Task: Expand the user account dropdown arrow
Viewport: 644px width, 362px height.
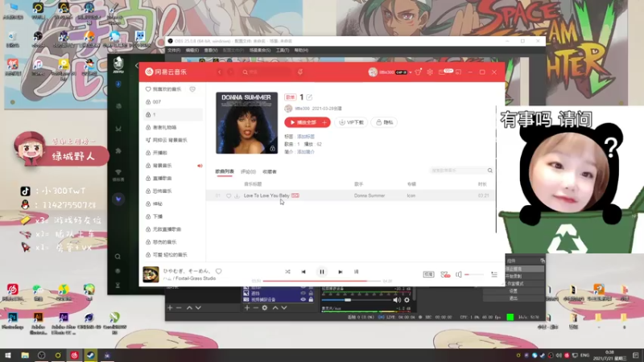Action: tap(411, 72)
